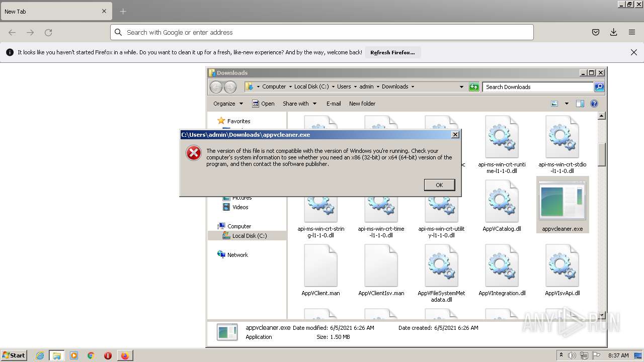Click the Search Downloads field
644x362 pixels.
pyautogui.click(x=538, y=87)
